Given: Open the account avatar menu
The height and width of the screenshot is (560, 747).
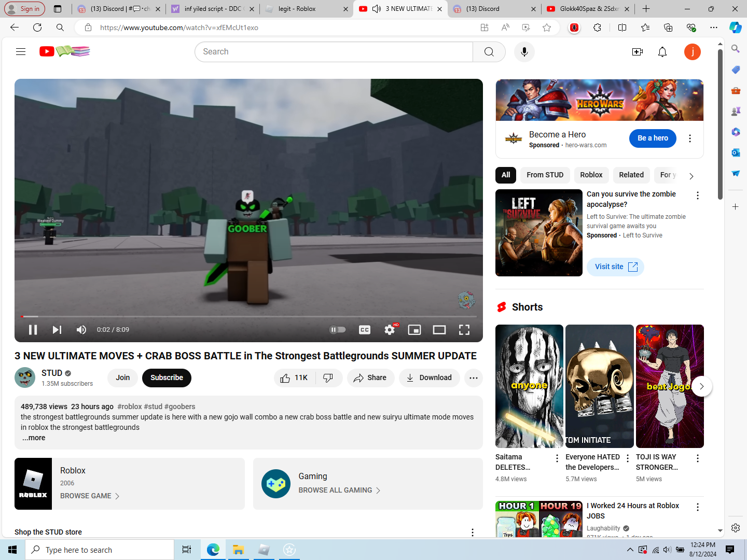Looking at the screenshot, I should click(x=693, y=52).
